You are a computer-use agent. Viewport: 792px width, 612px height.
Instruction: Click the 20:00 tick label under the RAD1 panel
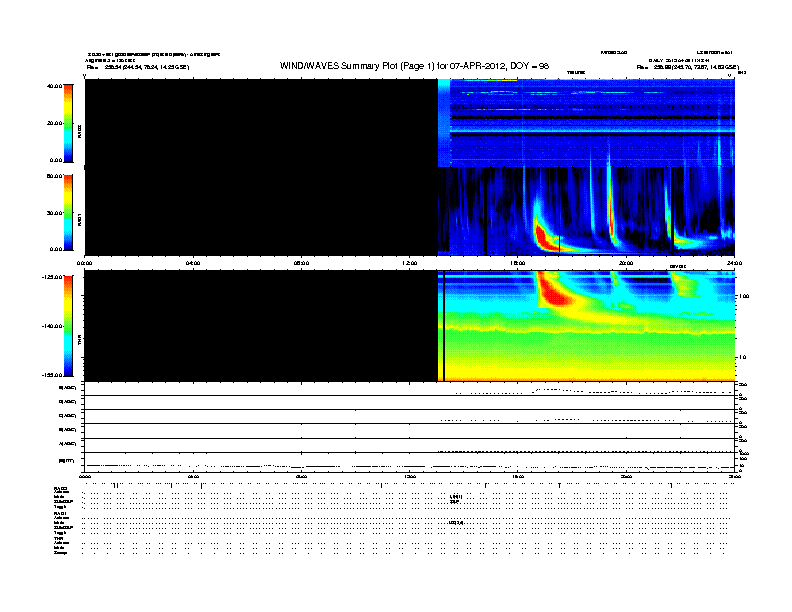[x=626, y=263]
